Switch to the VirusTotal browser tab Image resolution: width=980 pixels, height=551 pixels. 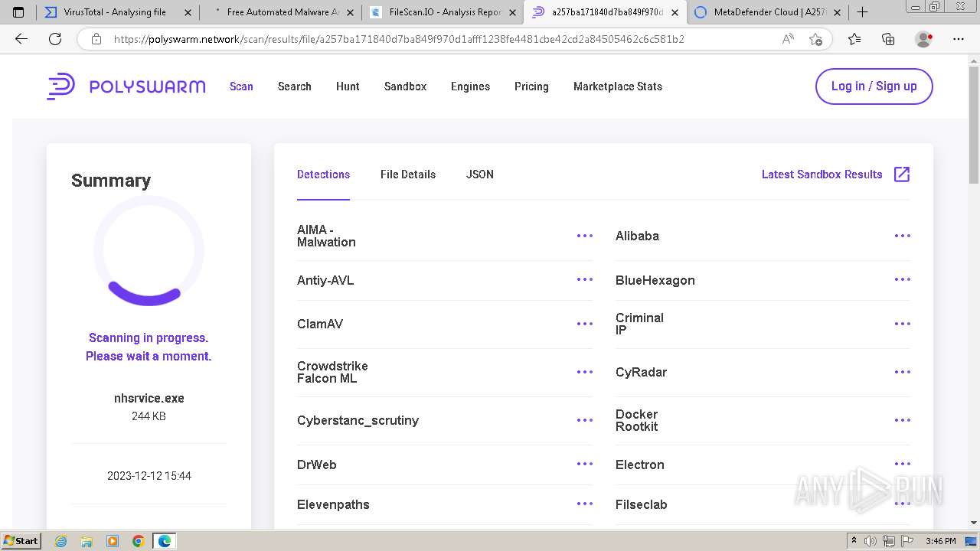click(x=118, y=12)
